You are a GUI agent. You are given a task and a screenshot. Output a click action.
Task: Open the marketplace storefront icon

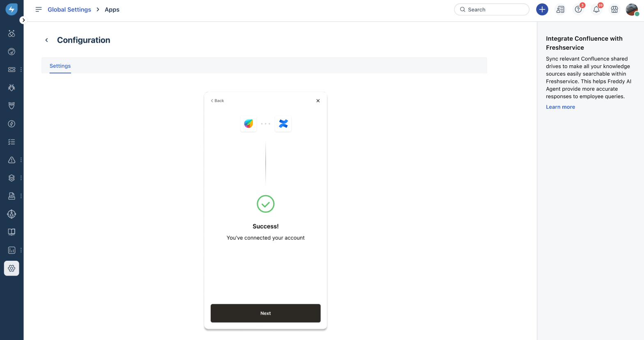[x=614, y=9]
